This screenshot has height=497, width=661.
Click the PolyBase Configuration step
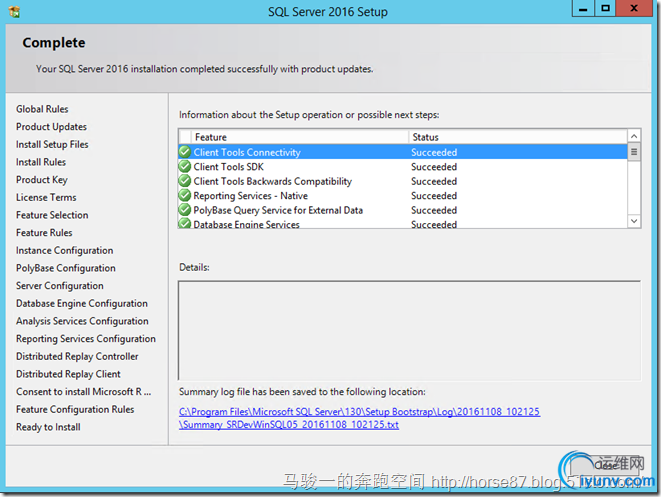[x=66, y=268]
